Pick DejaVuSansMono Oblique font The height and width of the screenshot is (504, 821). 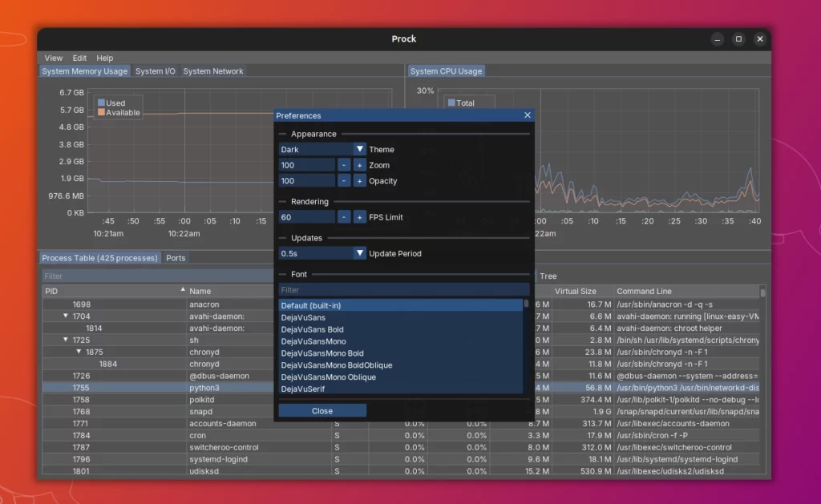tap(401, 377)
